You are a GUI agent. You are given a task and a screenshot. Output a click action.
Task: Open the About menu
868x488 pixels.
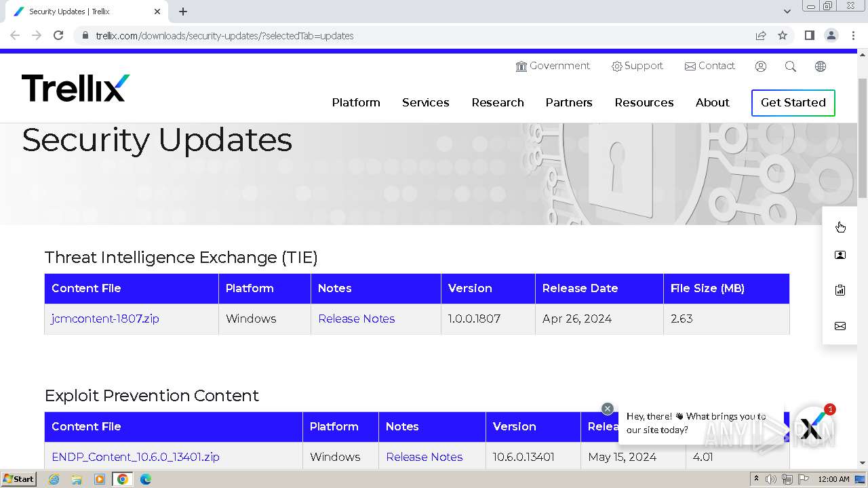[713, 102]
